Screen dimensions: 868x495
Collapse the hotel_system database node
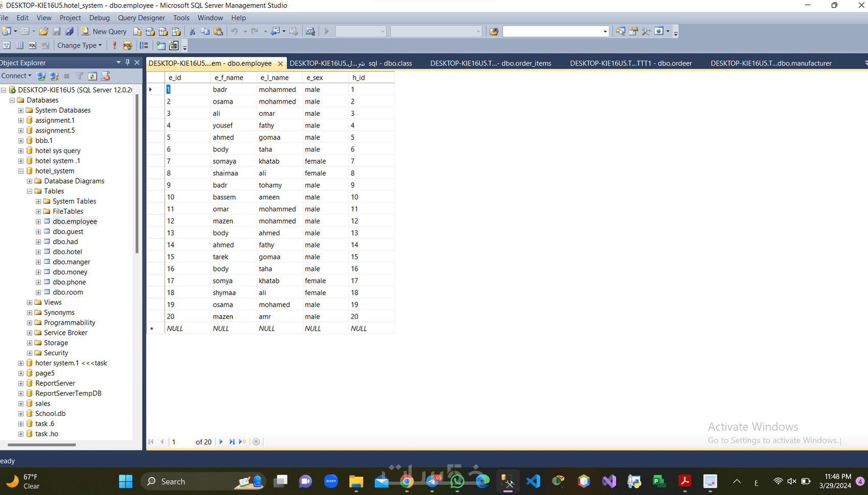[x=21, y=171]
